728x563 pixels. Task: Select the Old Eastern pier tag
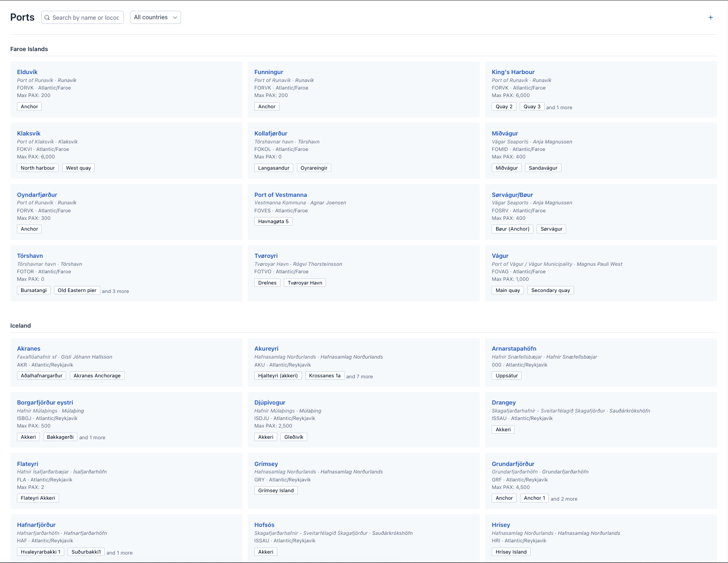(x=77, y=290)
